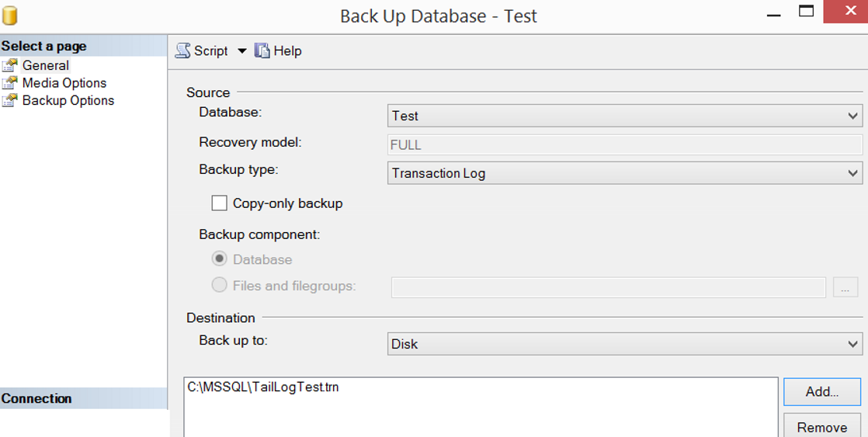
Task: Enable the Copy-only backup checkbox
Action: point(219,203)
